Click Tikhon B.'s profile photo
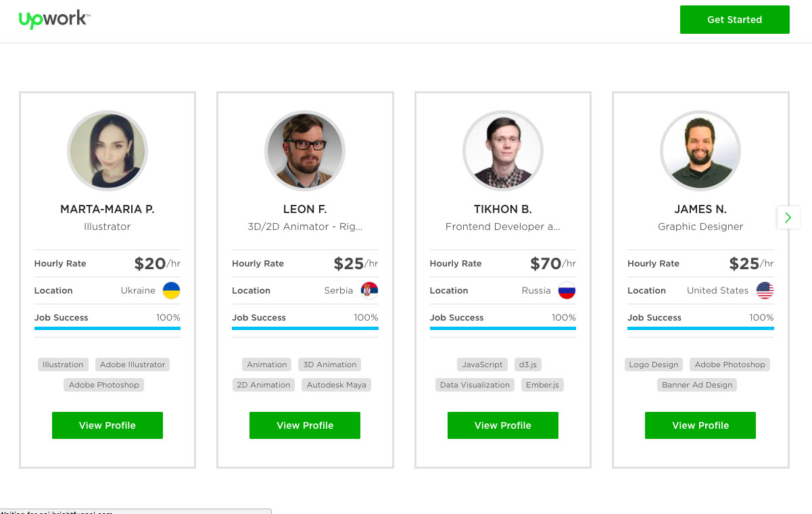This screenshot has height=514, width=812. tap(503, 151)
